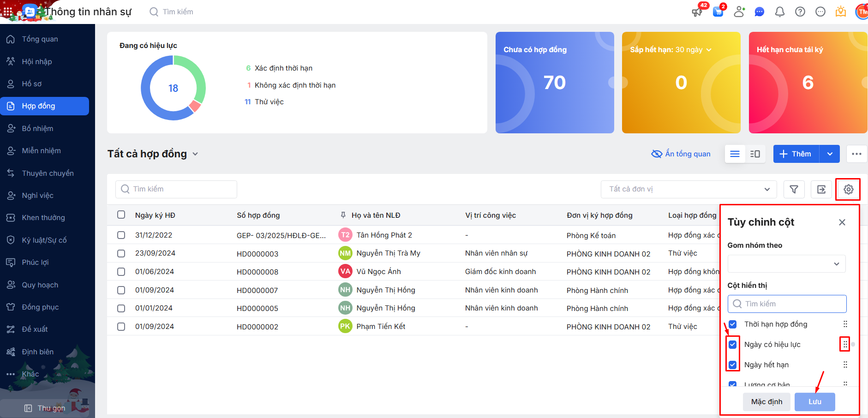The image size is (868, 418).
Task: Open the notification bell icon
Action: (x=779, y=12)
